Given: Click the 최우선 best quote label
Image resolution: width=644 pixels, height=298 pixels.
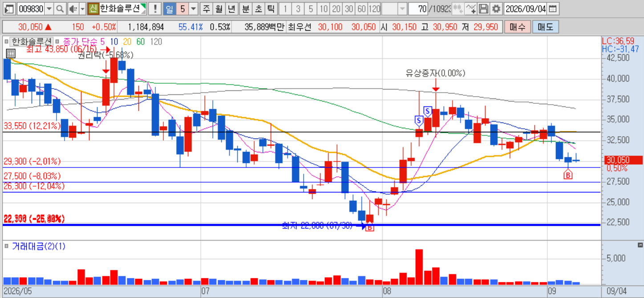Looking at the screenshot, I should 300,27.
